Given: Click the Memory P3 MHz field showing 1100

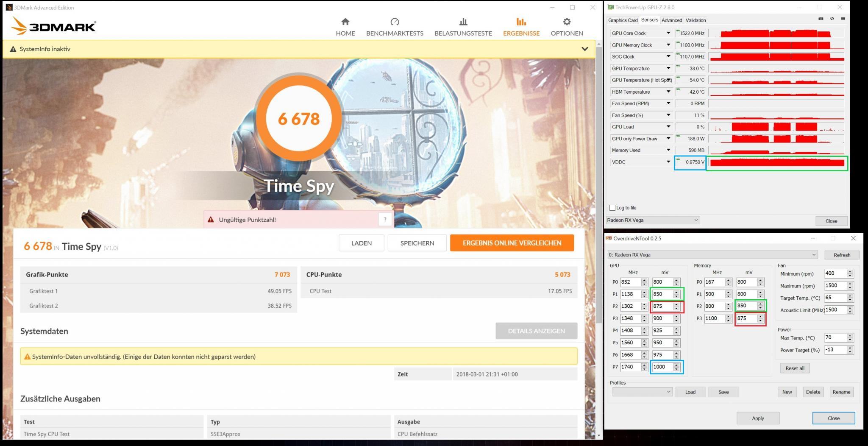Looking at the screenshot, I should (714, 318).
